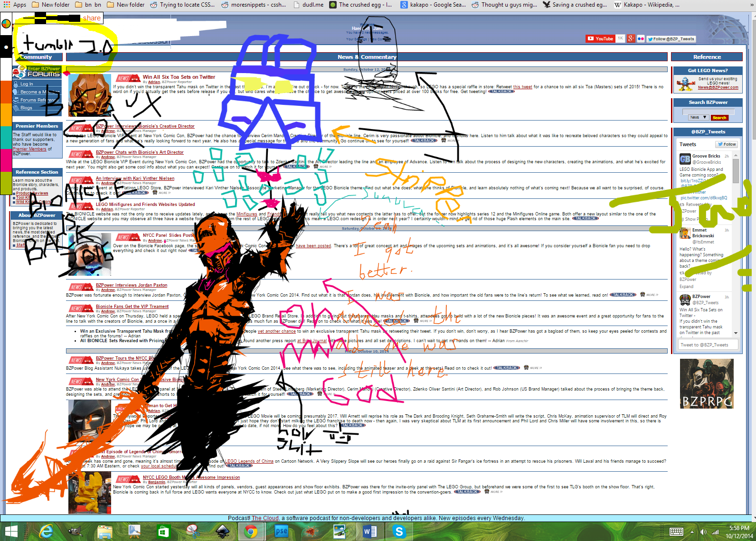Click the red Search button

(x=719, y=118)
